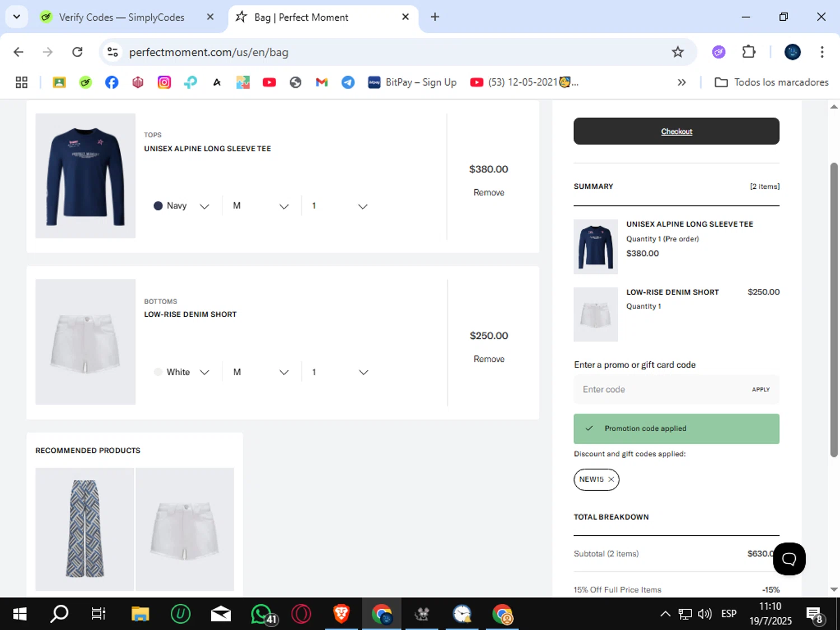
Task: Open Brave browser from the taskbar
Action: click(341, 614)
